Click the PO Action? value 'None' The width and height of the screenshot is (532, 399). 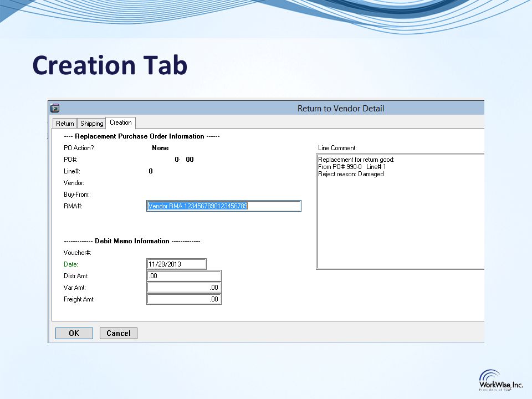tap(160, 148)
